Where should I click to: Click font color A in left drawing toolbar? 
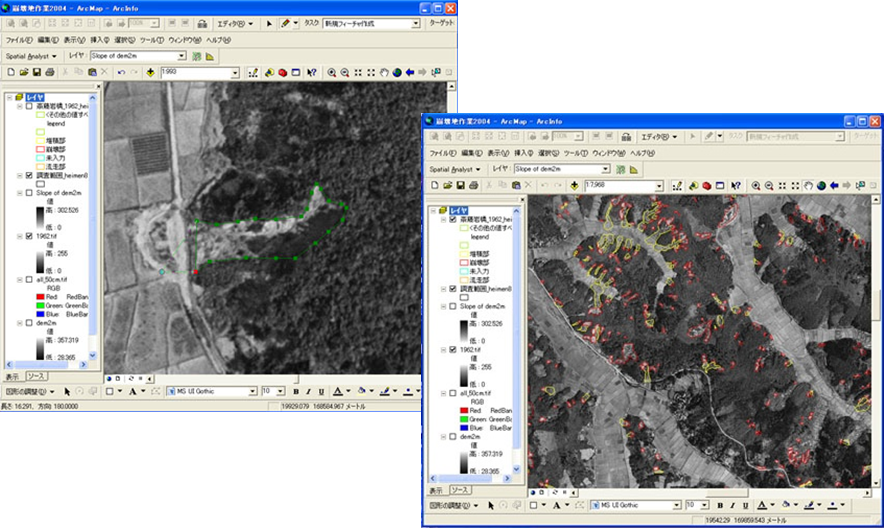pos(337,391)
